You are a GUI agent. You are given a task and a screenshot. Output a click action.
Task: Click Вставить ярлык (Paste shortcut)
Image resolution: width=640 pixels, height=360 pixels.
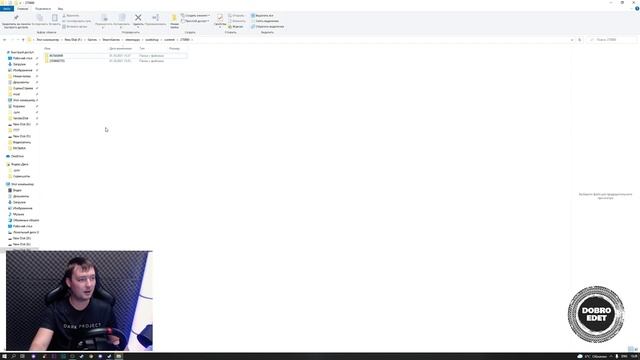[x=75, y=27]
